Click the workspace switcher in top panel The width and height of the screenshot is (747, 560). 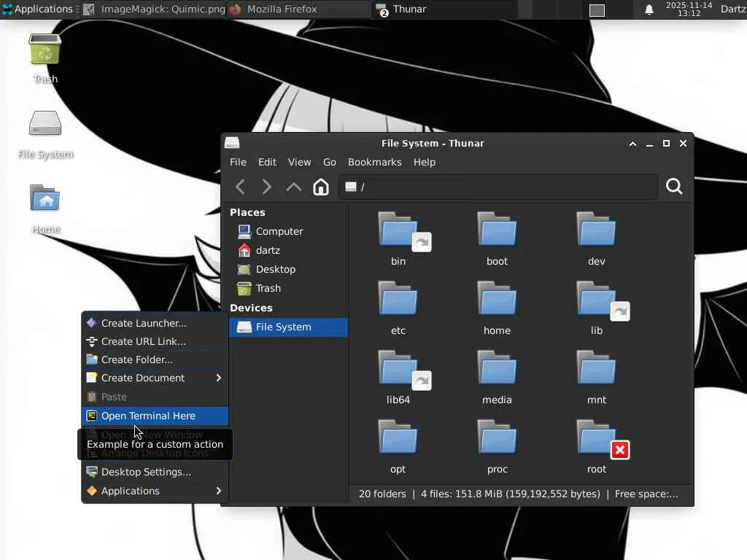(x=597, y=9)
